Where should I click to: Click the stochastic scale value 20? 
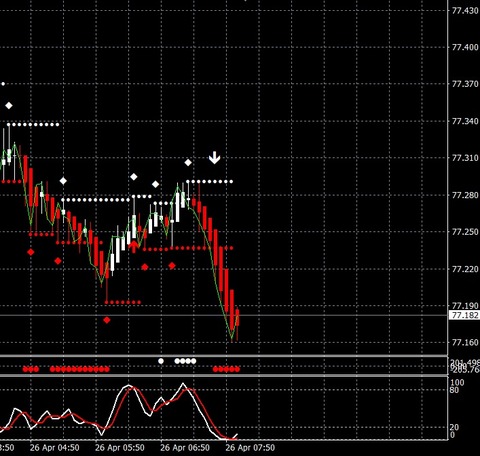454,427
